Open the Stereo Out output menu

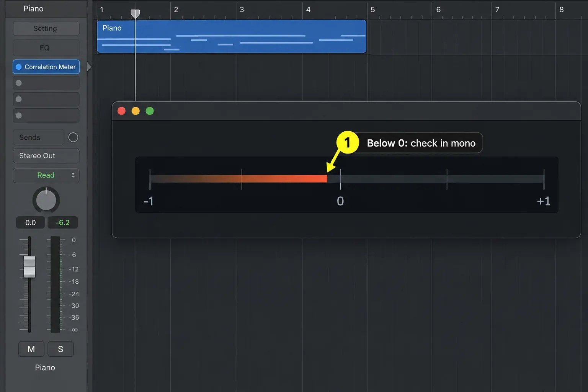coord(46,156)
